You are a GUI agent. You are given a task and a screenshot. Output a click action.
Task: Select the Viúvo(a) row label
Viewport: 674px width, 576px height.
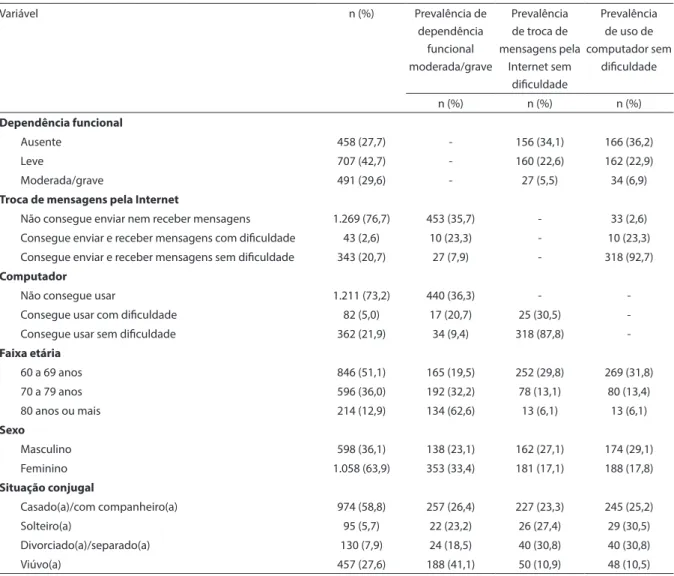[x=41, y=564]
